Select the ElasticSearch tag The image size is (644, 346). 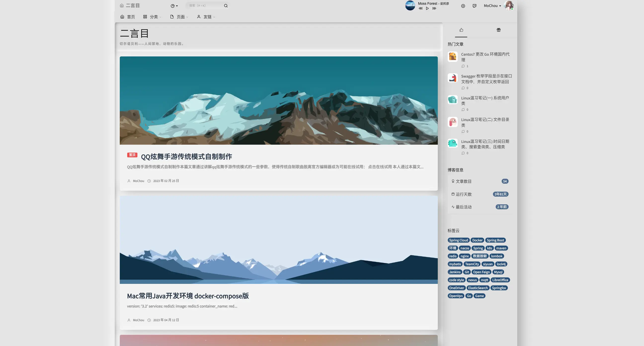(478, 288)
